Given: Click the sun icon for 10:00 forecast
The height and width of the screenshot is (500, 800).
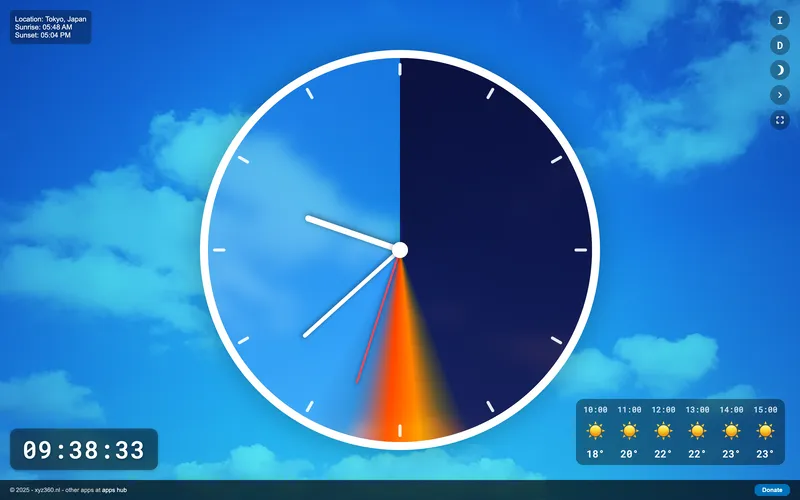Looking at the screenshot, I should tap(595, 431).
